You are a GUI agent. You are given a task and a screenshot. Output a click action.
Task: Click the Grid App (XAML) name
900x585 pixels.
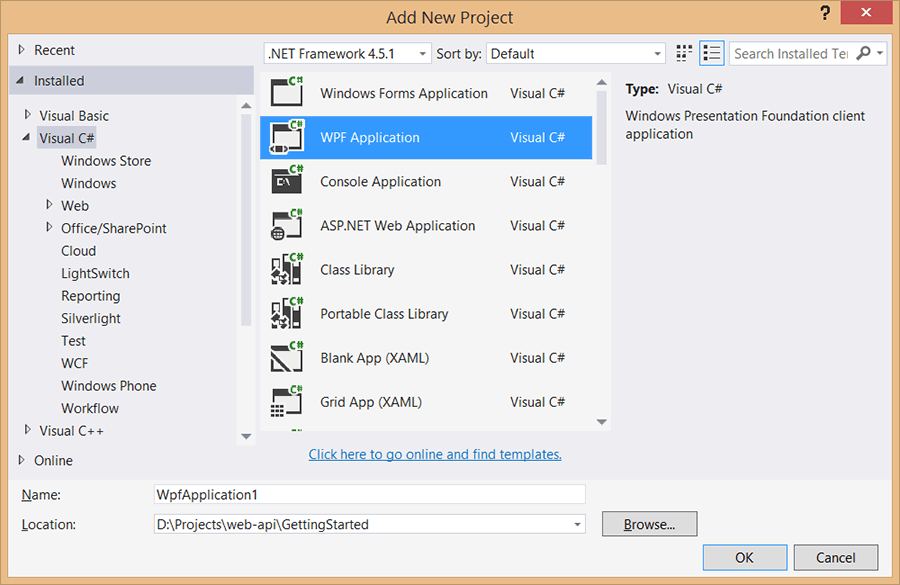tap(371, 402)
